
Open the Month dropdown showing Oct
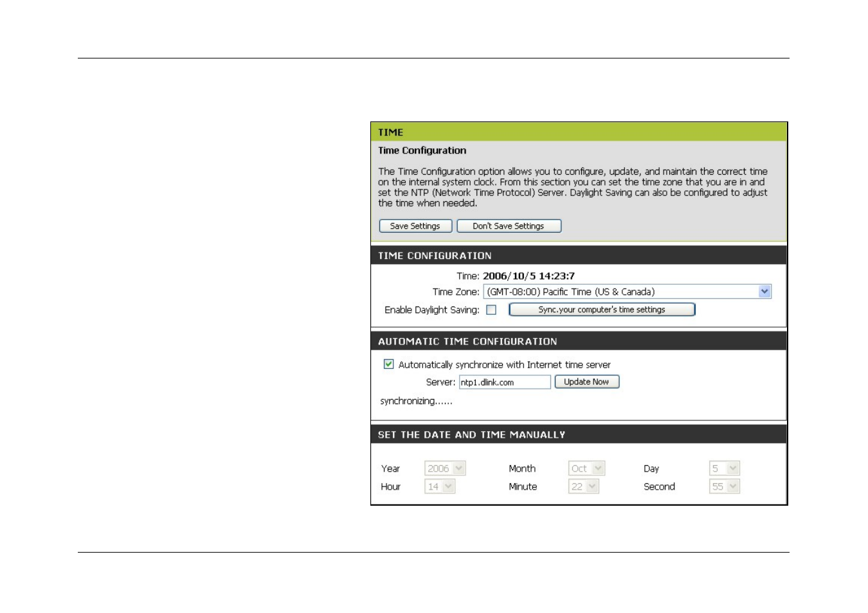click(586, 468)
